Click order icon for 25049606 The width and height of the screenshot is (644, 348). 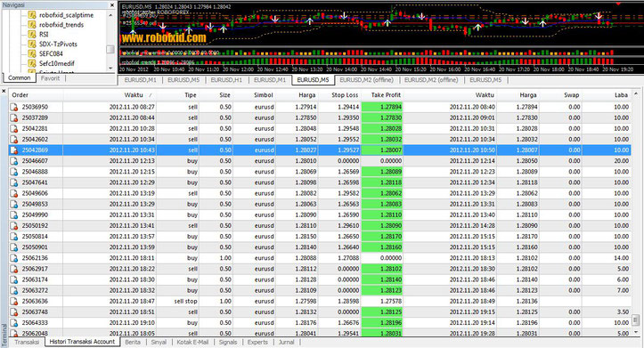point(14,193)
